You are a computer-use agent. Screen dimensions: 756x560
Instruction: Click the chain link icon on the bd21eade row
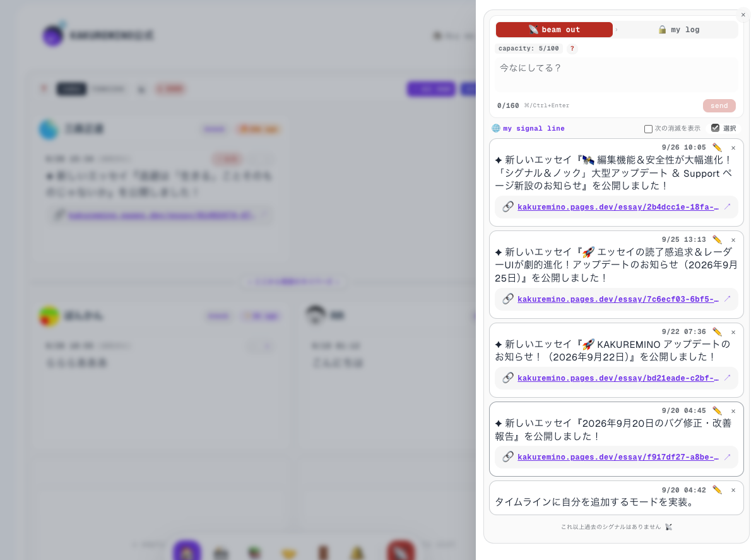(507, 378)
